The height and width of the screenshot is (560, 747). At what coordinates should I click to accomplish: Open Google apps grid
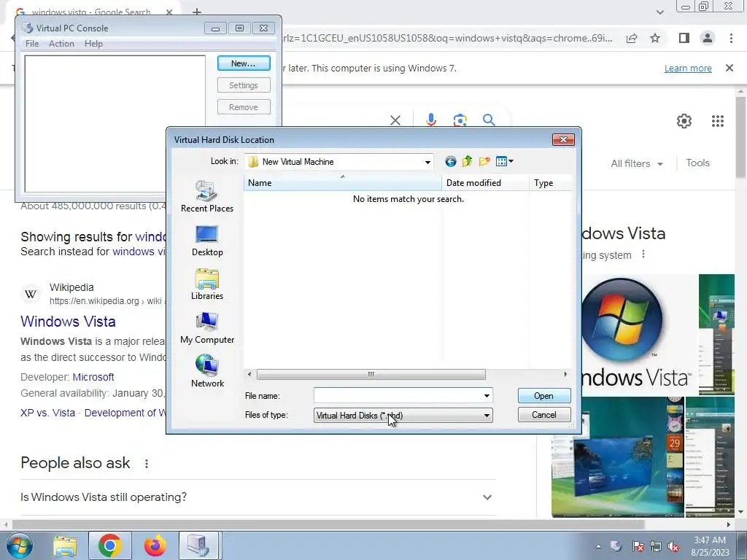click(x=718, y=121)
